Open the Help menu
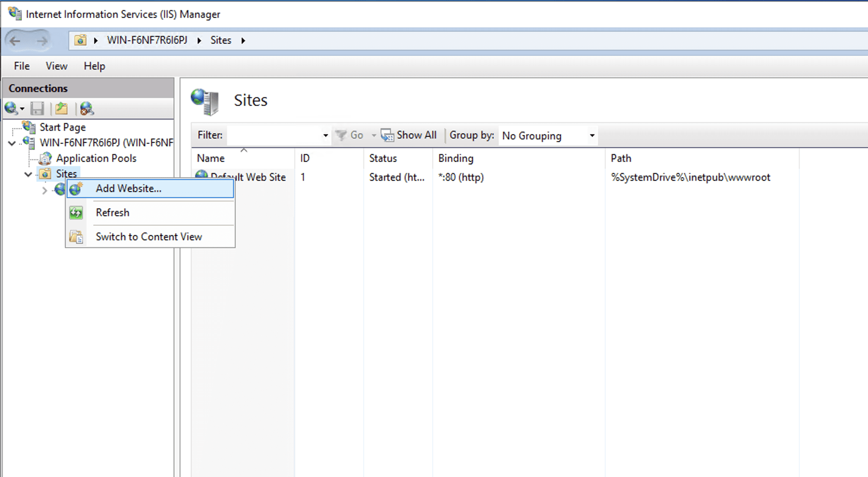This screenshot has width=868, height=477. [x=94, y=66]
